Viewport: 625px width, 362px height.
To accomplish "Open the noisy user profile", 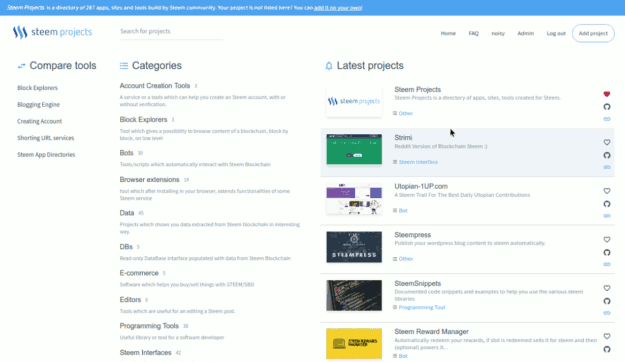I will (x=498, y=33).
